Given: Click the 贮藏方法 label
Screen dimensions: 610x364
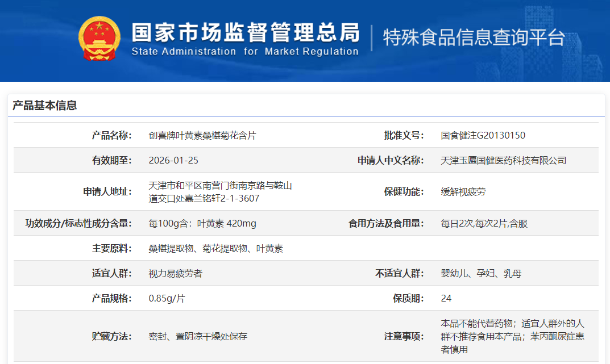Looking at the screenshot, I should click(x=111, y=336).
